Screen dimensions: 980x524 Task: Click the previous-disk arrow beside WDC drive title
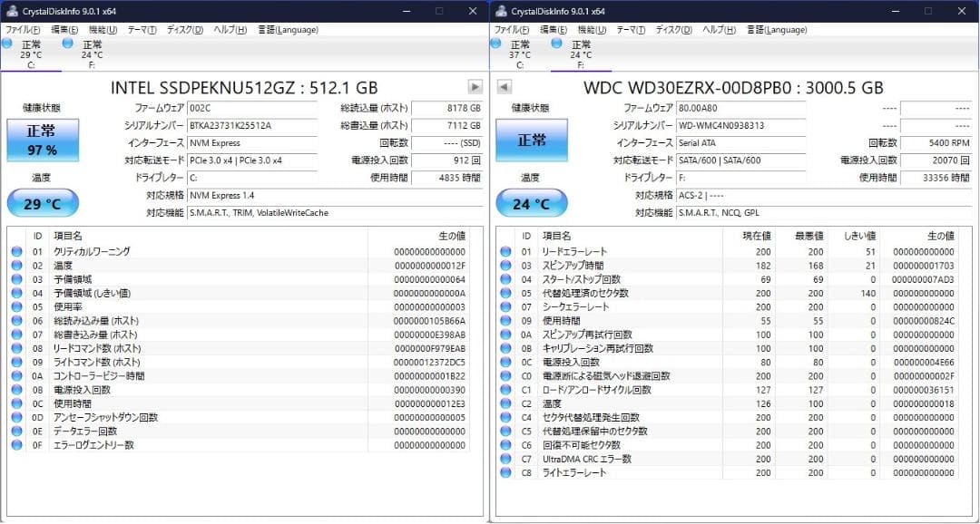point(505,87)
